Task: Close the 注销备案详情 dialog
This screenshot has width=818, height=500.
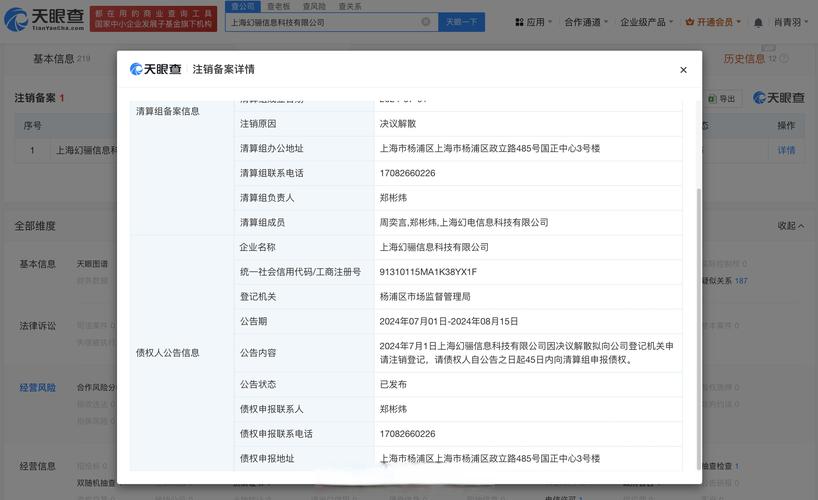Action: (x=683, y=70)
